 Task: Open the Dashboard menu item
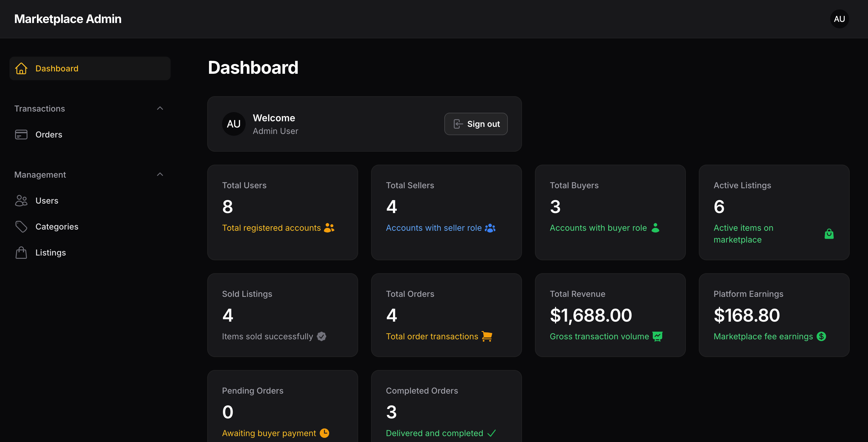pyautogui.click(x=90, y=68)
